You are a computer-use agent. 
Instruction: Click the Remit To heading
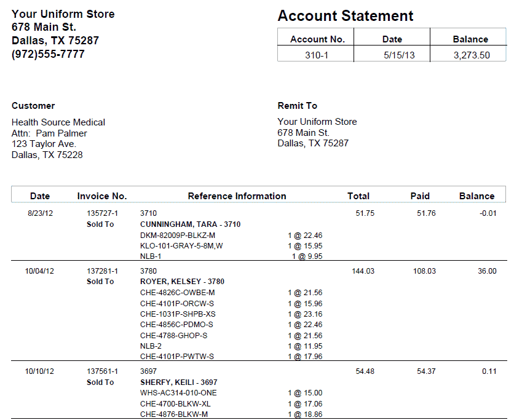pyautogui.click(x=297, y=106)
